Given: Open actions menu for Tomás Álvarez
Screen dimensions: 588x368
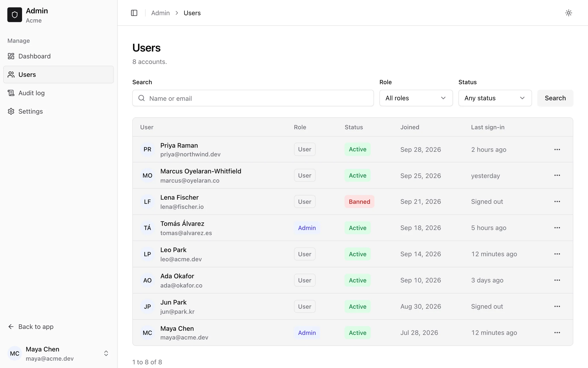Looking at the screenshot, I should coord(557,228).
